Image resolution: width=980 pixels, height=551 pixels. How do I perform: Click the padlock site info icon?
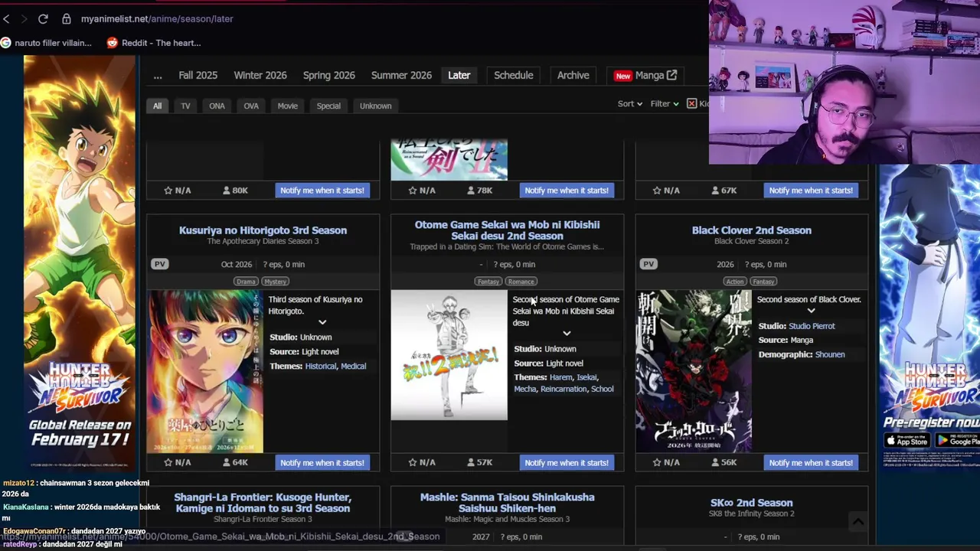[67, 18]
